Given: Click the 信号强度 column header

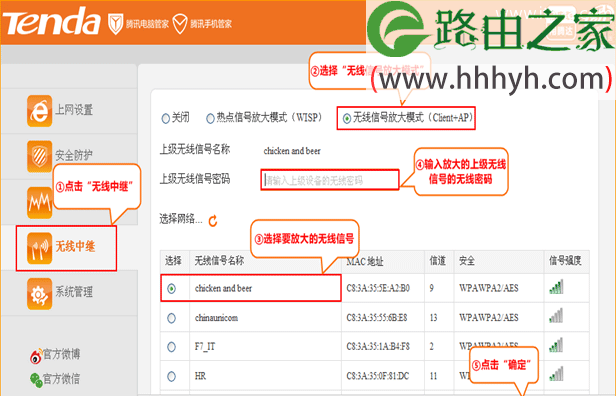Looking at the screenshot, I should pyautogui.click(x=565, y=260).
